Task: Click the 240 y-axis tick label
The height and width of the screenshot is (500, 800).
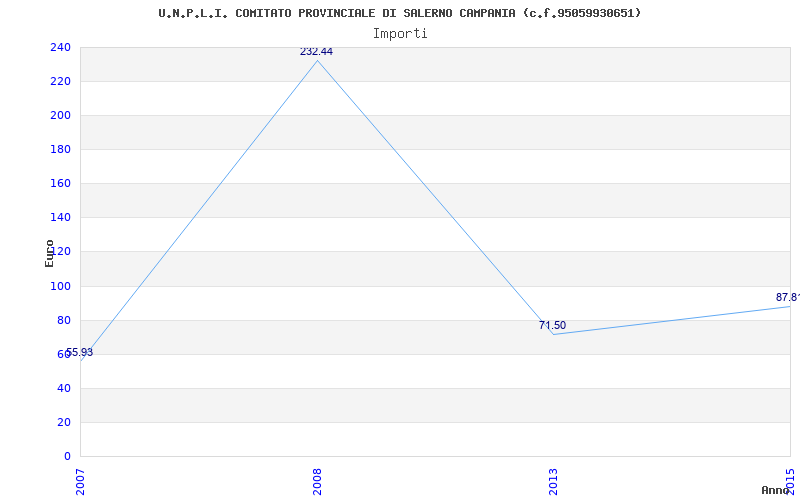Action: (x=60, y=47)
